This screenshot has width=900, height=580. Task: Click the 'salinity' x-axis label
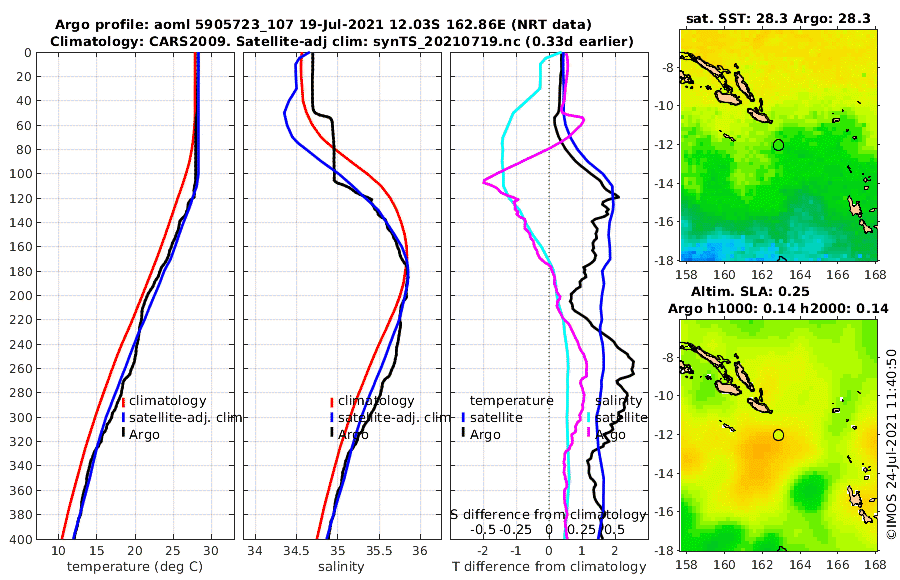[x=342, y=567]
